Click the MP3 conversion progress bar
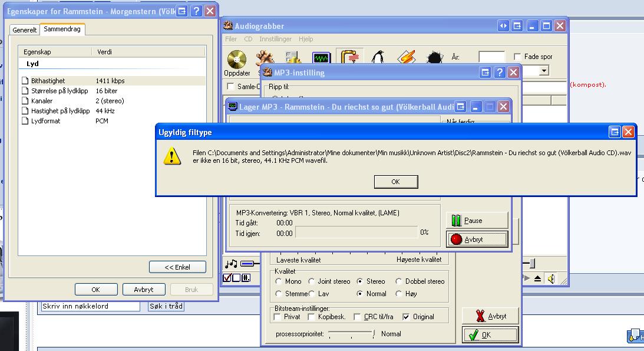The width and height of the screenshot is (644, 351). click(356, 232)
